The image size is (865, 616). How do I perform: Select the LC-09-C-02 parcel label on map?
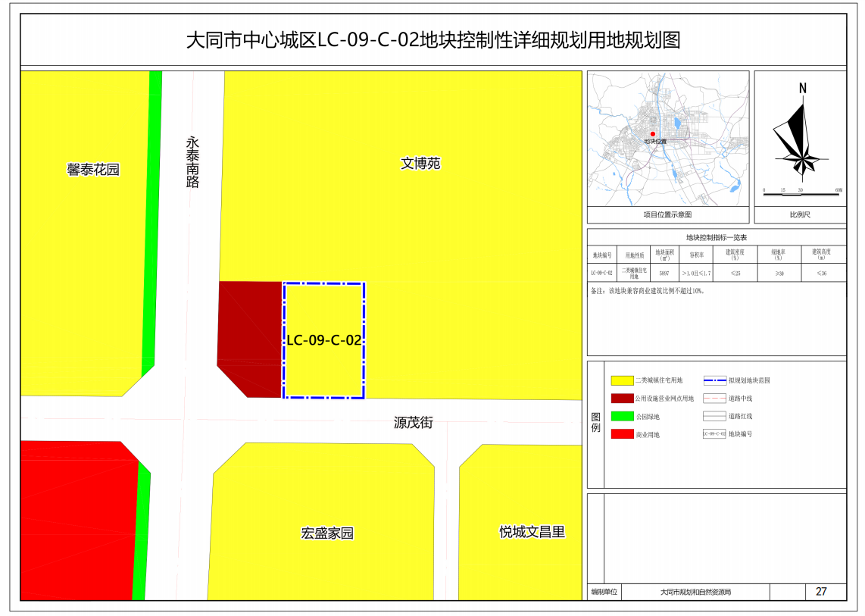pos(323,341)
